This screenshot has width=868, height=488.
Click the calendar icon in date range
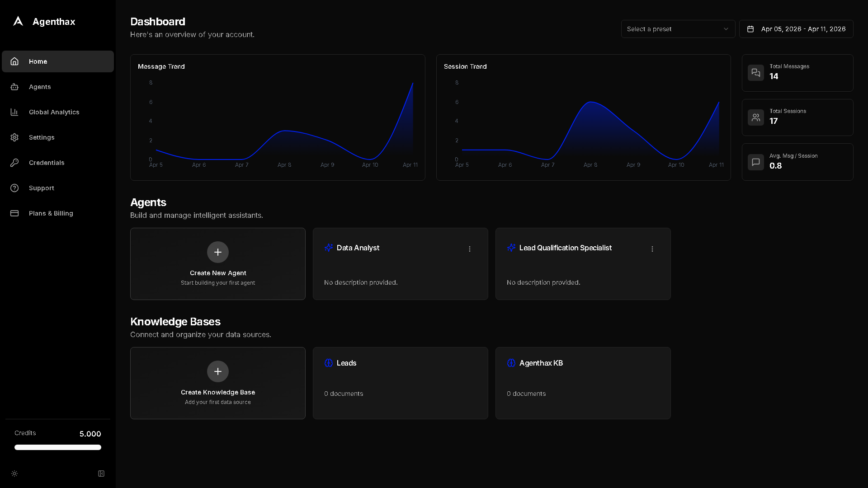coord(750,29)
